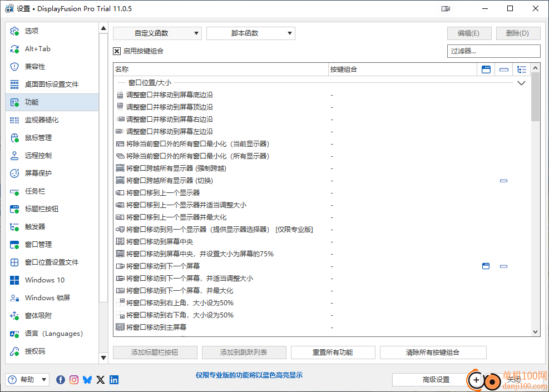
Task: Click the trigger column header icon
Action: pyautogui.click(x=522, y=70)
